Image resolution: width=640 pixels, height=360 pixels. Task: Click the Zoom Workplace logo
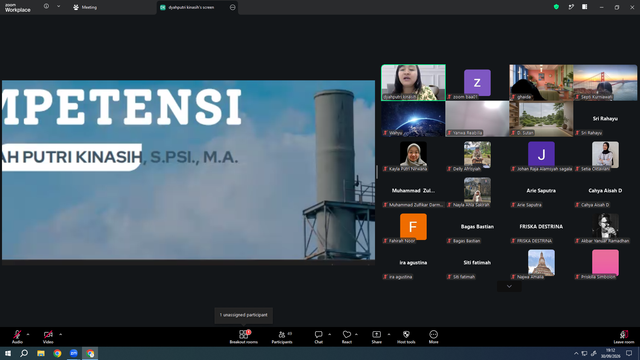pyautogui.click(x=18, y=8)
